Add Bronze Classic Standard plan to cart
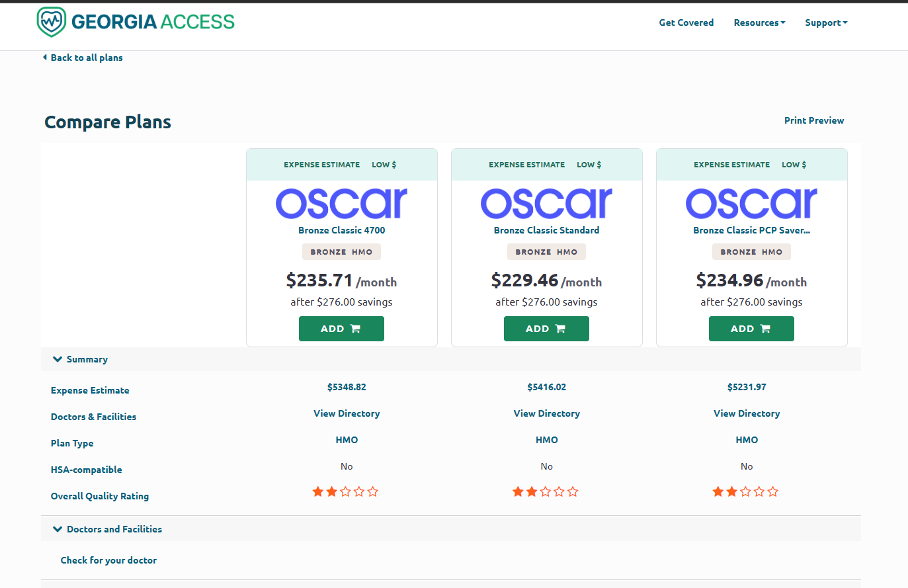908x588 pixels. click(x=546, y=329)
